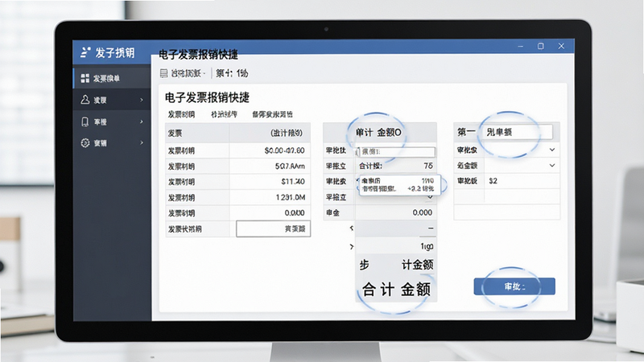This screenshot has height=362, width=644.
Task: Click the popup tooltip in middle panel
Action: point(399,185)
